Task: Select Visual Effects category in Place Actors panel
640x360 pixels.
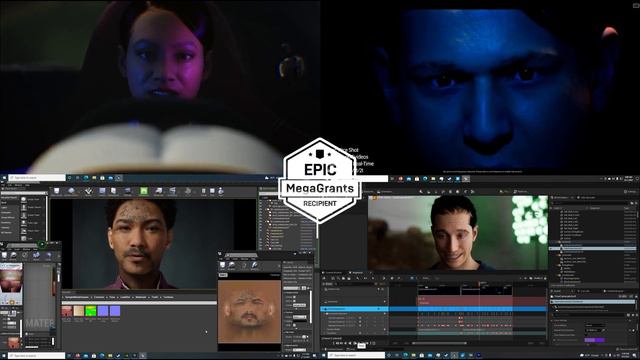Action: coord(7,218)
